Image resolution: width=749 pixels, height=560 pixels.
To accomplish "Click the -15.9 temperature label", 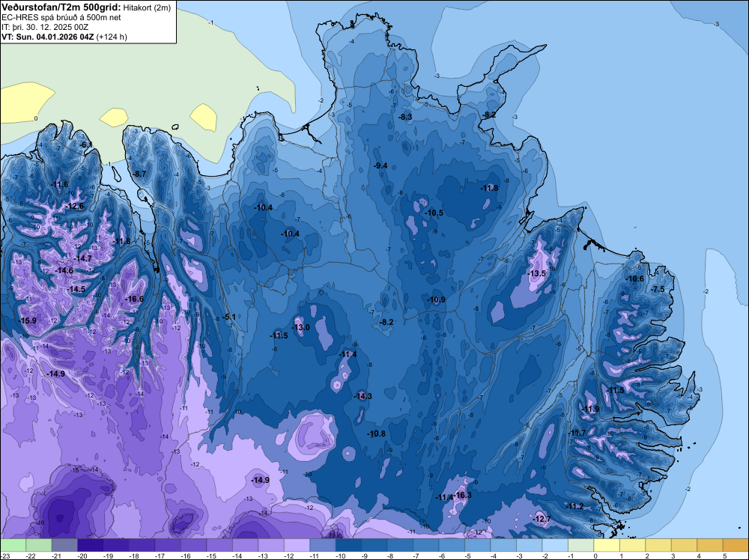I will click(x=27, y=320).
